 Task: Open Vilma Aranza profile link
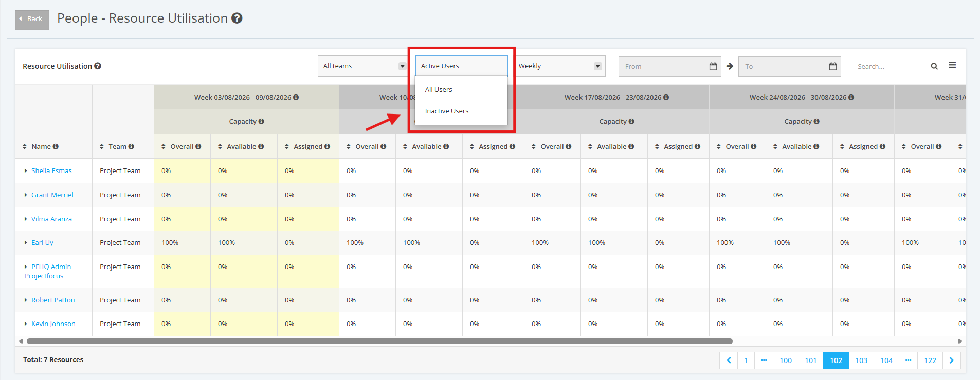pos(51,219)
